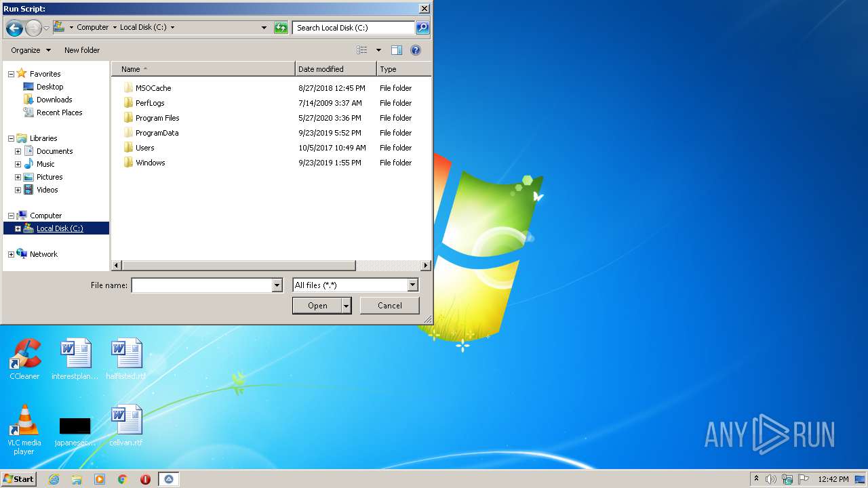Open VLC media player desktop shortcut
The image size is (868, 488).
(x=24, y=429)
